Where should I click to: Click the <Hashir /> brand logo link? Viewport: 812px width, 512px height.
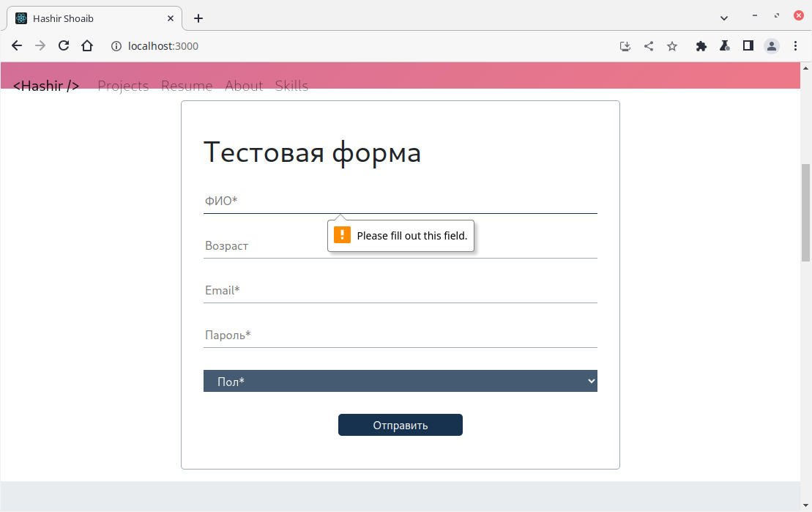coord(46,86)
